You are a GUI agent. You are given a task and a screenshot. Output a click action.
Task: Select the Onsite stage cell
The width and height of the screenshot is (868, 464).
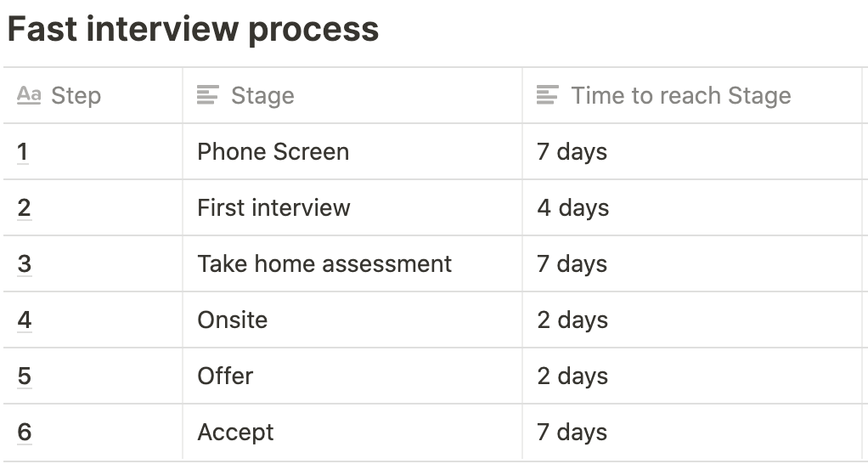(x=352, y=320)
